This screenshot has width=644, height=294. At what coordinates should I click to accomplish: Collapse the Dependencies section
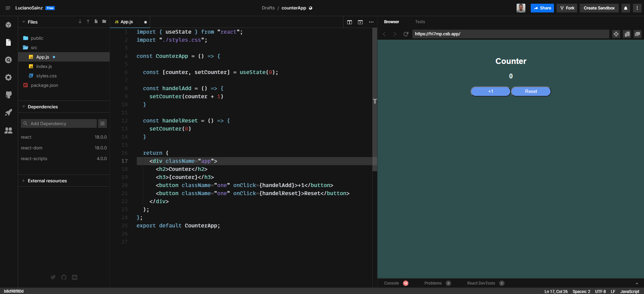tap(24, 107)
